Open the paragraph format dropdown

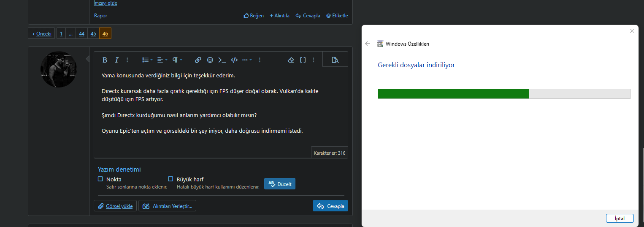[x=177, y=60]
